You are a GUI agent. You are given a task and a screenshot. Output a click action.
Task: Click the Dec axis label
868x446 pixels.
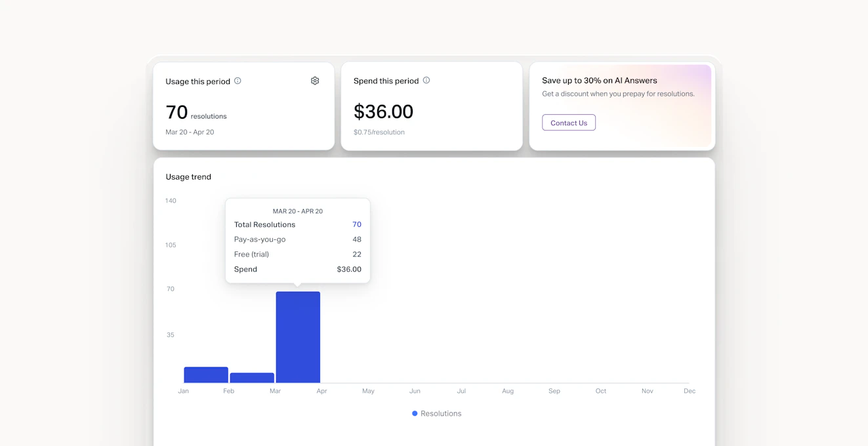(x=690, y=391)
